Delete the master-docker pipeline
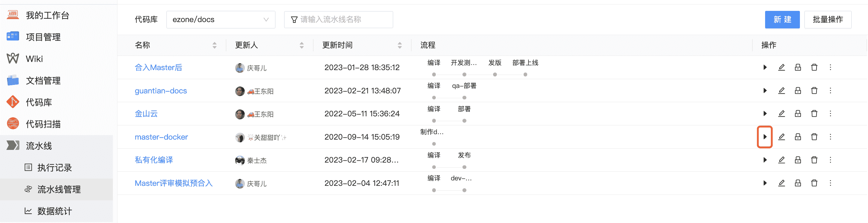The width and height of the screenshot is (868, 223). tap(814, 137)
